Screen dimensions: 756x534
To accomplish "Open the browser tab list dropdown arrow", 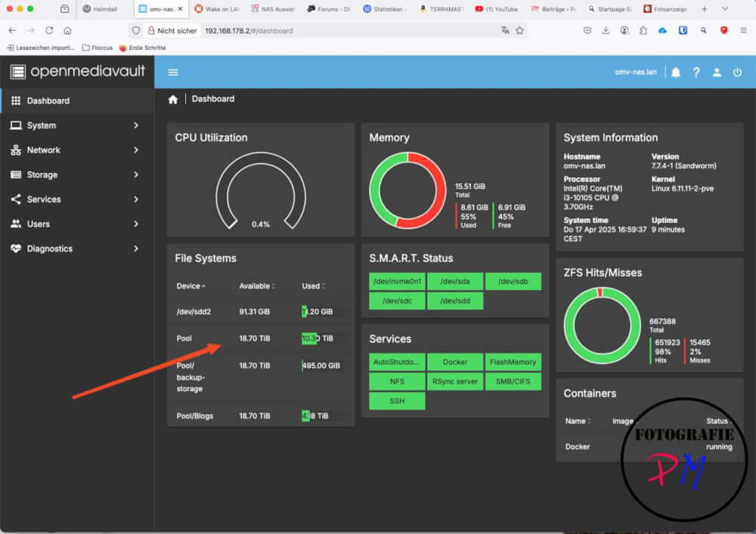I will pos(725,8).
